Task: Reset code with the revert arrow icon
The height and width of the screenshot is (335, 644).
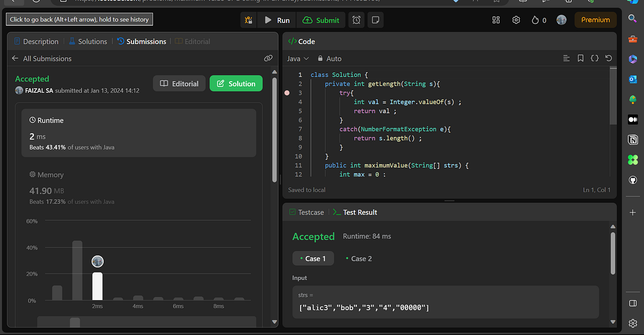Action: coord(609,58)
